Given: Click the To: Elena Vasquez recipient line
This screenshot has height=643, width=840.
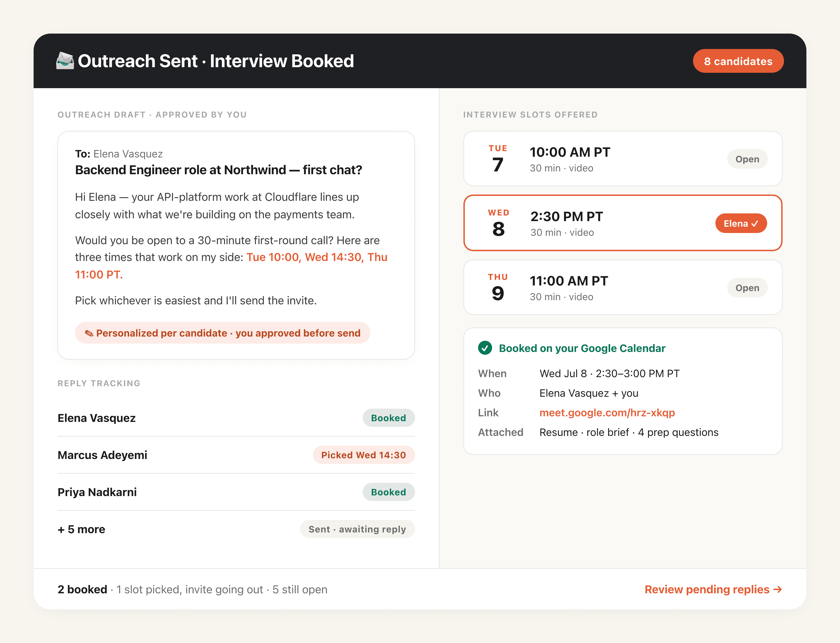Looking at the screenshot, I should click(119, 154).
